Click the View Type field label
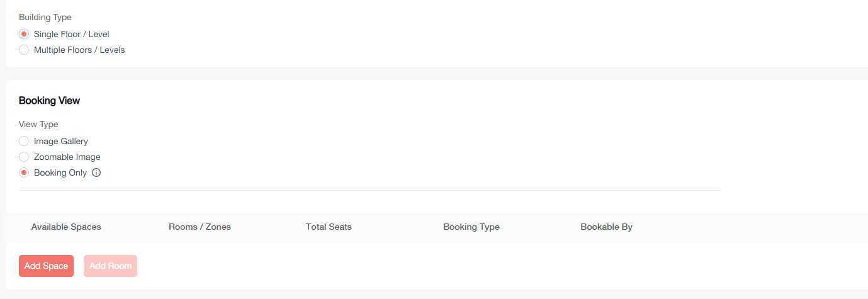Viewport: 868px width, 299px height. point(38,124)
